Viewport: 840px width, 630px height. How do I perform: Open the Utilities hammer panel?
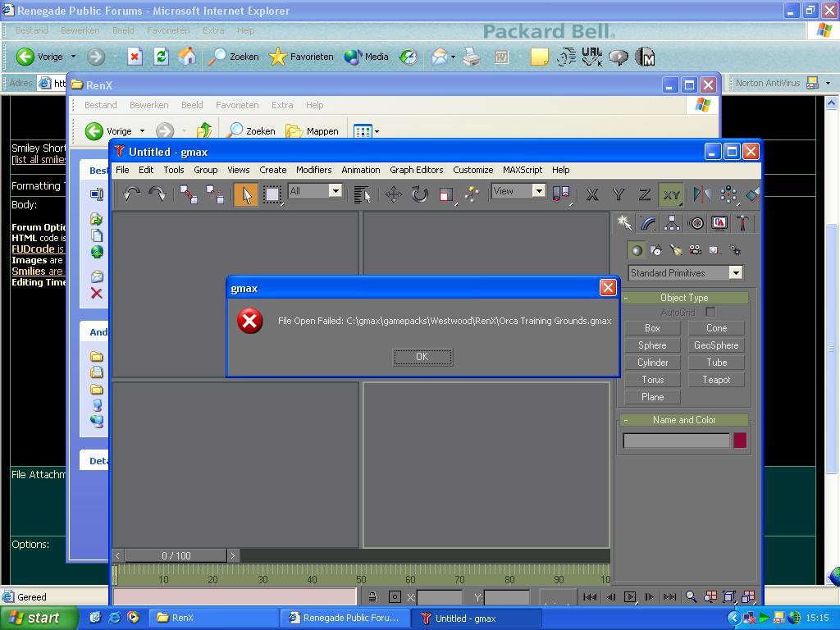[742, 223]
